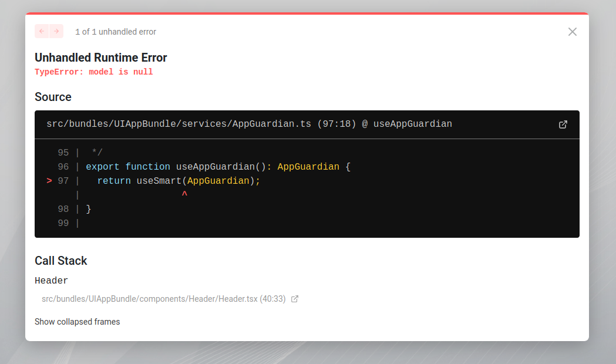
Task: Open AppGuardian.ts in editor via external link icon
Action: click(x=563, y=124)
